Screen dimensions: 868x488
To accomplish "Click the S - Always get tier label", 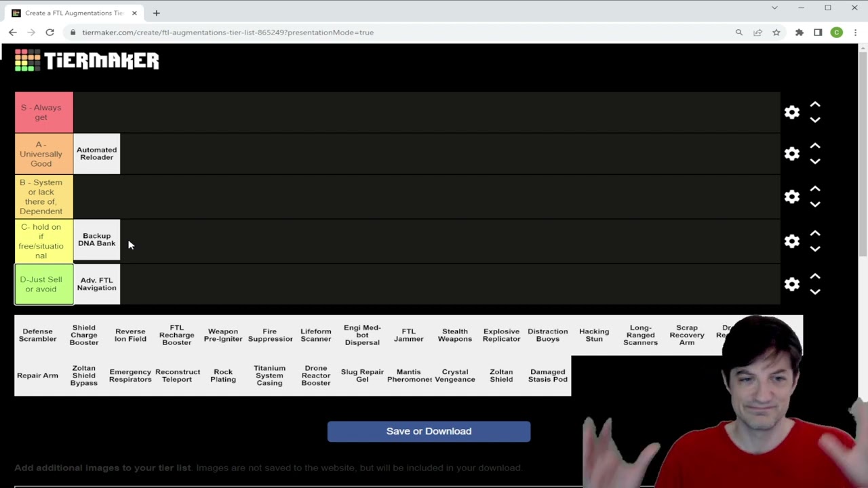I will tap(44, 113).
